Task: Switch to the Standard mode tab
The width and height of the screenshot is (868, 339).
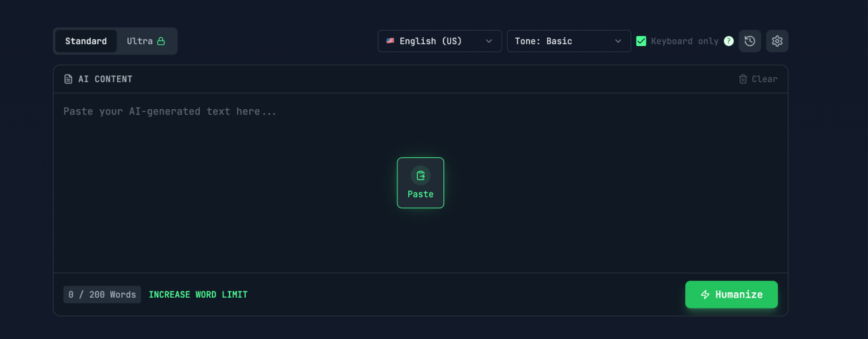Action: tap(86, 41)
